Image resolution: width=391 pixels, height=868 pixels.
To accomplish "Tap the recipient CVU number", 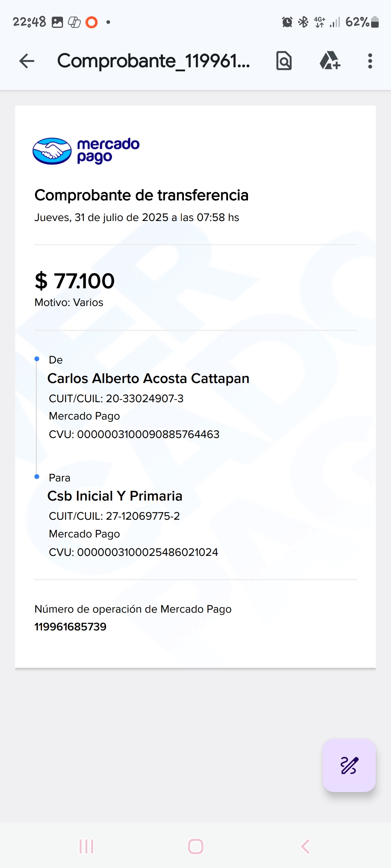I will click(x=147, y=552).
